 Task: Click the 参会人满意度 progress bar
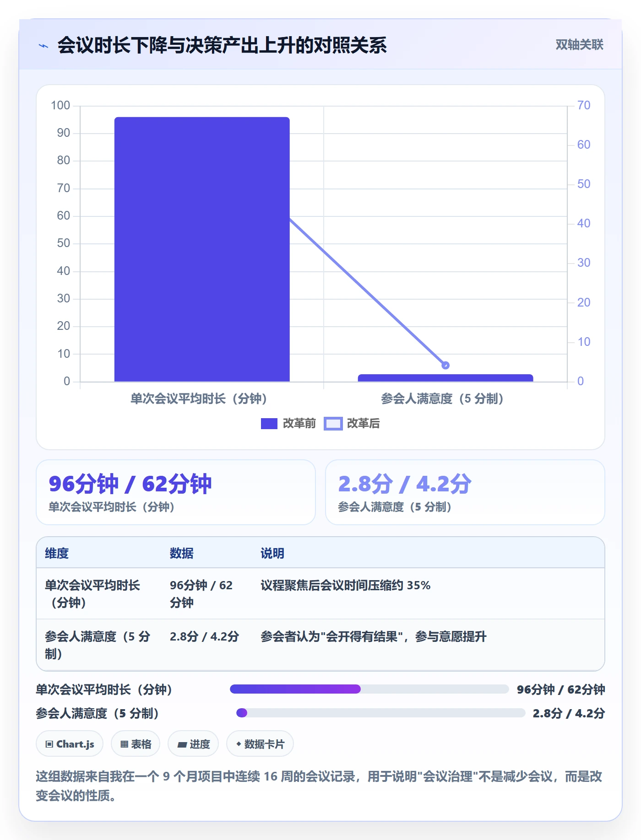pyautogui.click(x=380, y=713)
